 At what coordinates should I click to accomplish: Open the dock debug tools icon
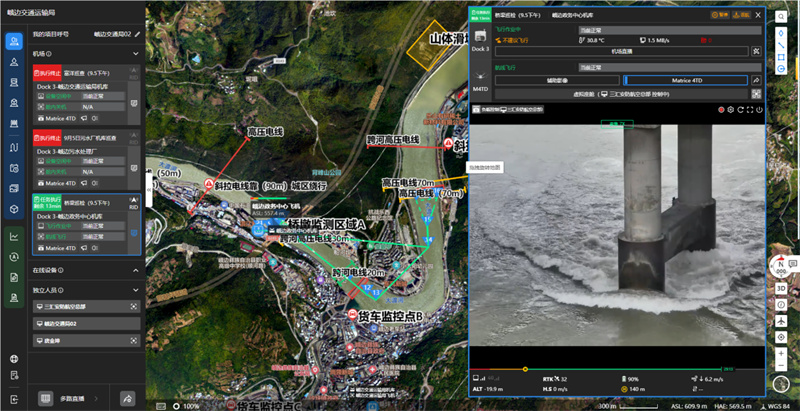(757, 51)
